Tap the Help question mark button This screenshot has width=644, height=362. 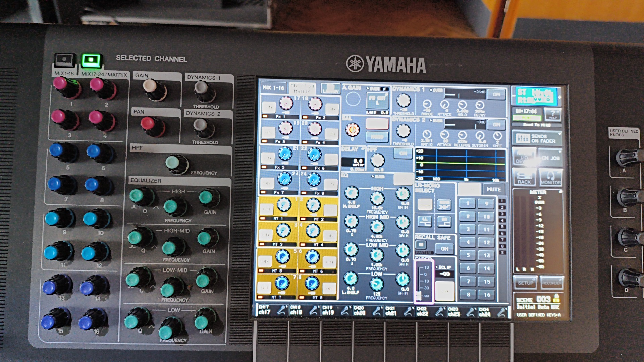(553, 114)
